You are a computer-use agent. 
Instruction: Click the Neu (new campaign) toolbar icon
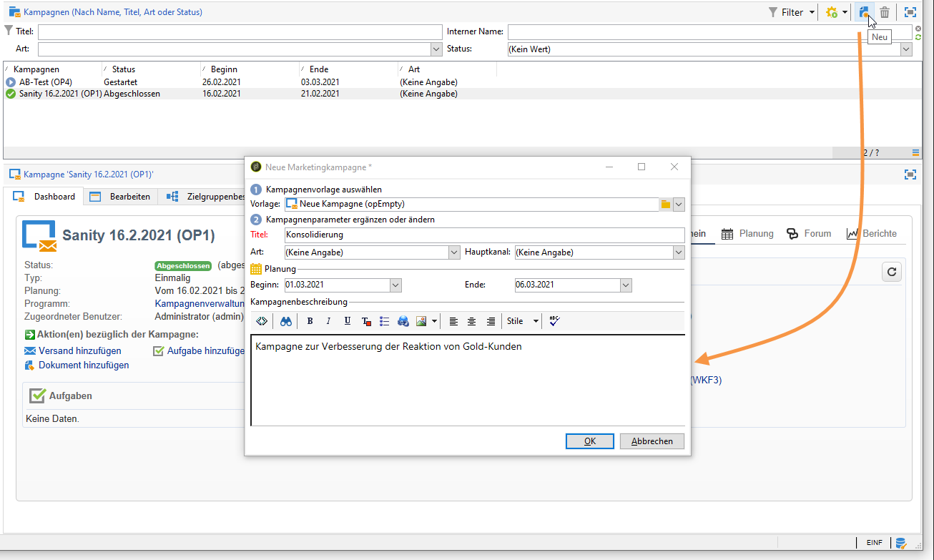[x=865, y=12]
